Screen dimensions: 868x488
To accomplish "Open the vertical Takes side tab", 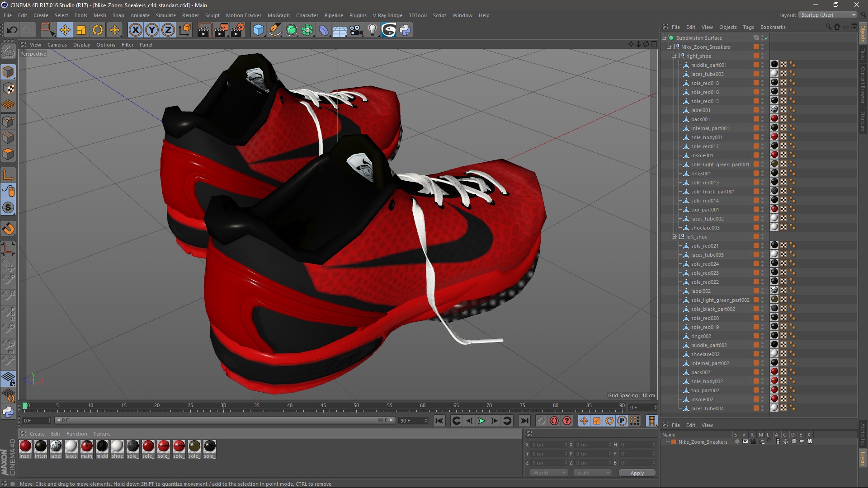I will pyautogui.click(x=863, y=54).
